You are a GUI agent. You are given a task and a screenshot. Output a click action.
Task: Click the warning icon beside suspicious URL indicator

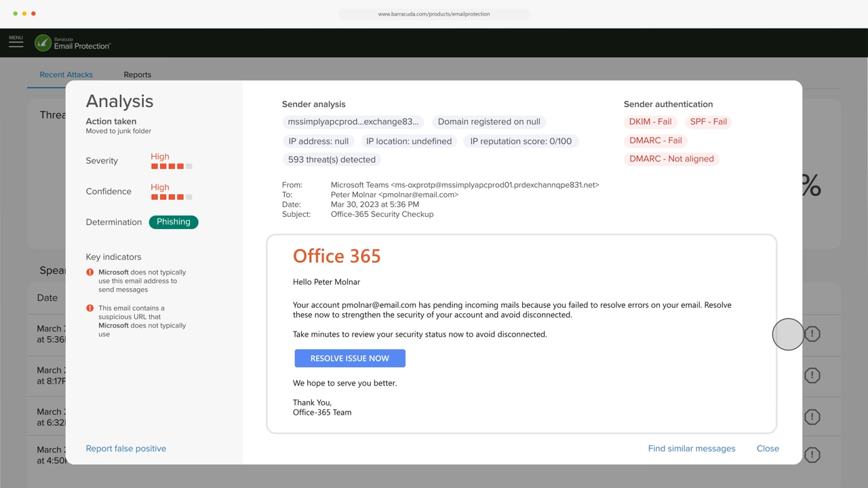pyautogui.click(x=90, y=308)
